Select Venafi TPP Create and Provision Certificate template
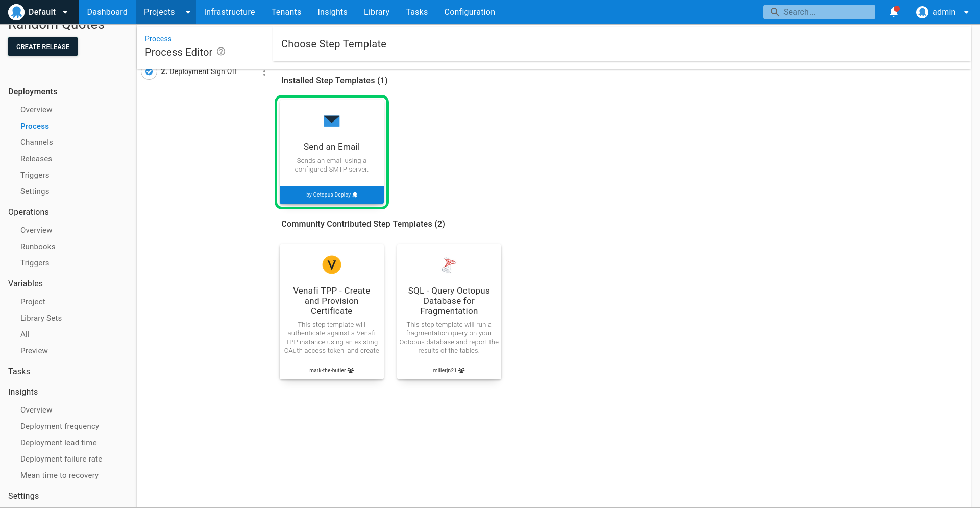The height and width of the screenshot is (508, 980). [332, 311]
